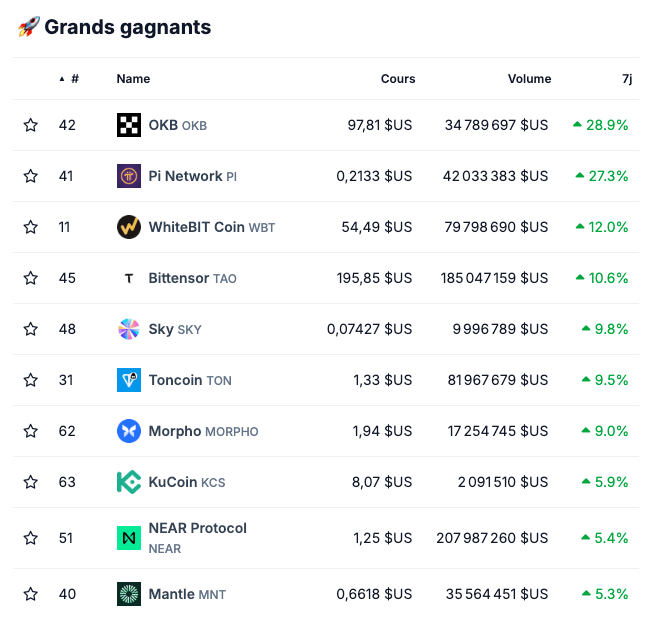Star OKB as a favorite
The height and width of the screenshot is (618, 660).
31,125
